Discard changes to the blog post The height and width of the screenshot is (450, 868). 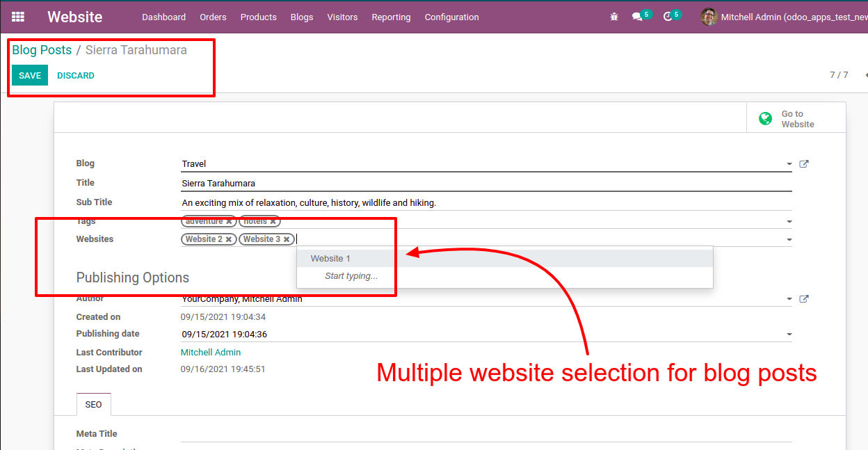coord(76,75)
